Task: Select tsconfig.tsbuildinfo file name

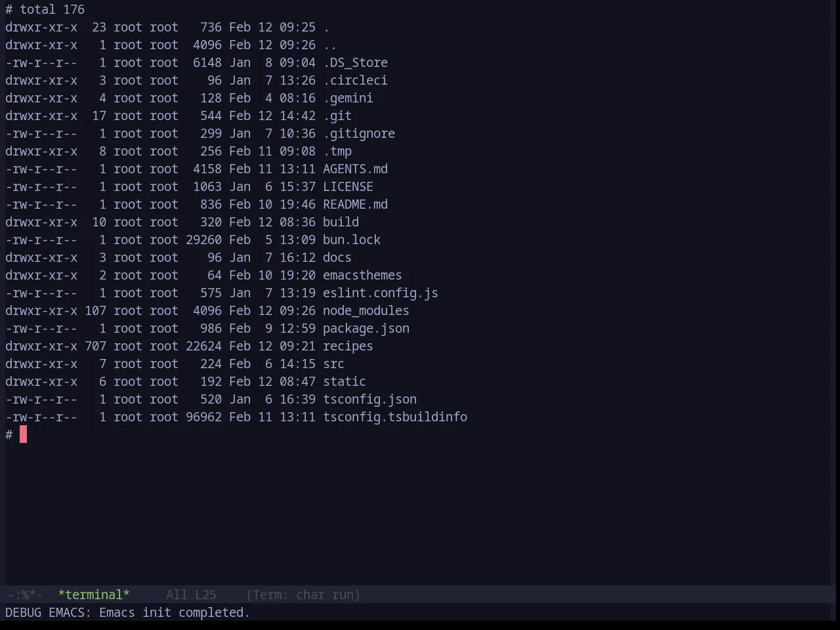Action: (x=395, y=417)
